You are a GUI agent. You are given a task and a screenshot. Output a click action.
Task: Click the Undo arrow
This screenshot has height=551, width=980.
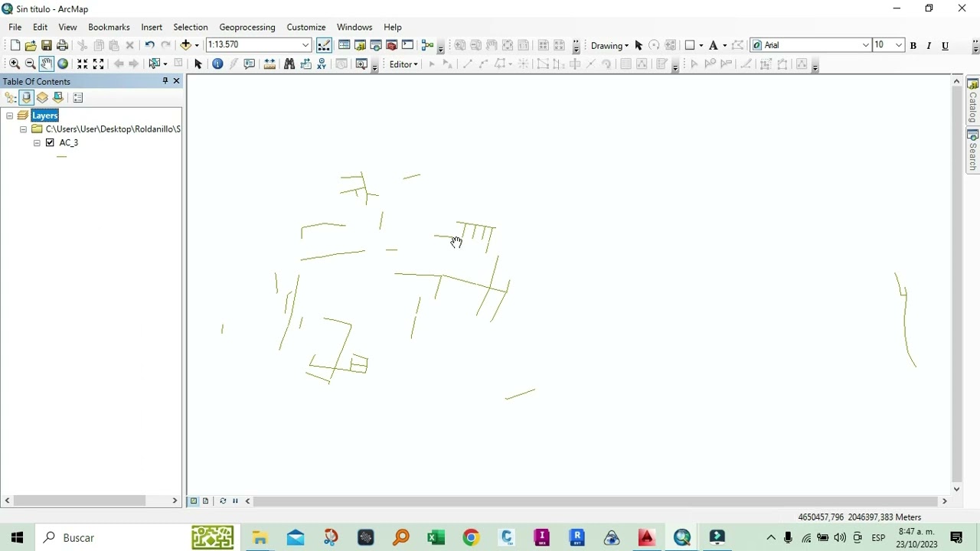(149, 45)
